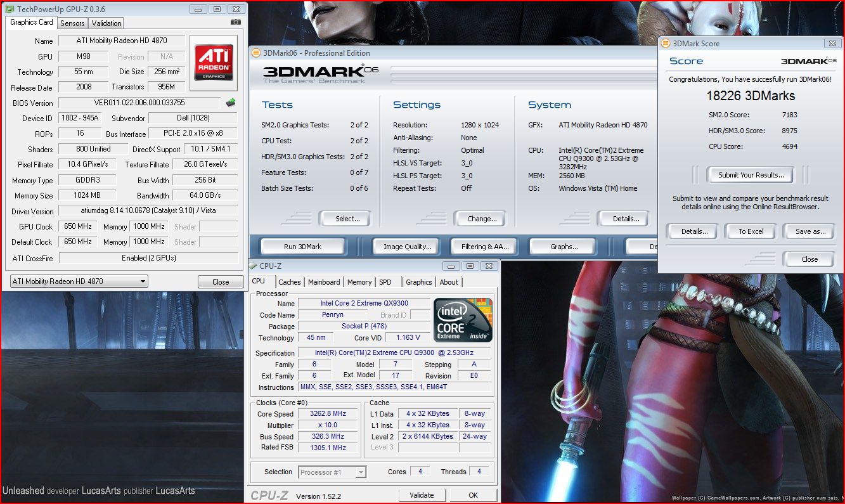Click the CPU Score value 4694
This screenshot has height=504, width=845.
[790, 146]
